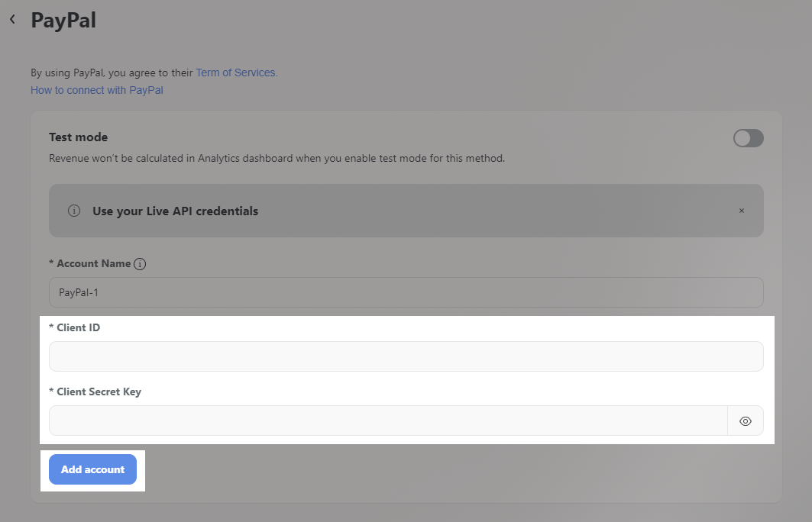Open the Term of Services link
The height and width of the screenshot is (522, 812).
point(237,73)
